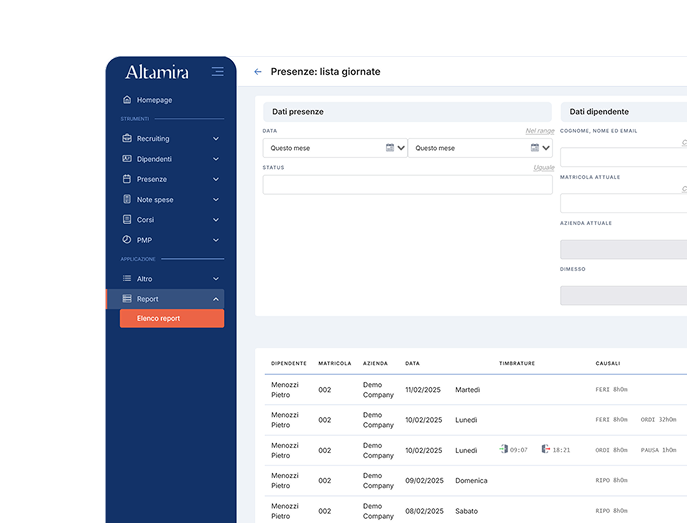
Task: Open calendar picker in second Data field
Action: click(535, 148)
